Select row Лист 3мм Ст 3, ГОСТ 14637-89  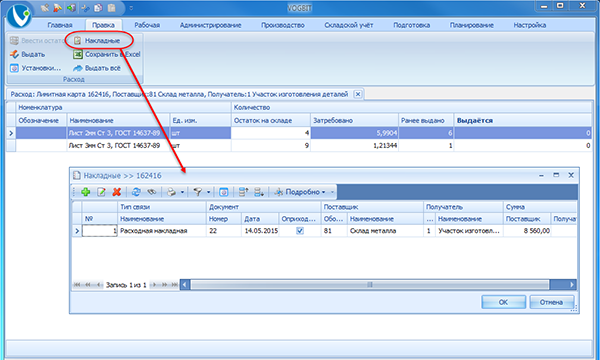click(x=298, y=145)
